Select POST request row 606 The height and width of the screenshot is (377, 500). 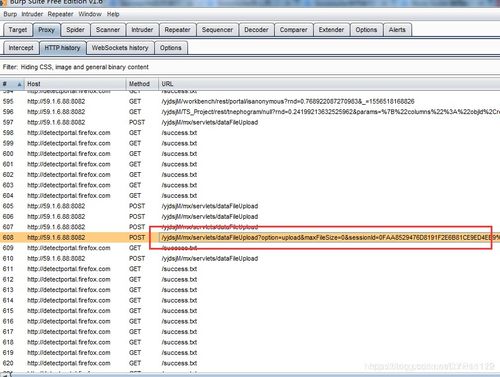click(x=250, y=217)
